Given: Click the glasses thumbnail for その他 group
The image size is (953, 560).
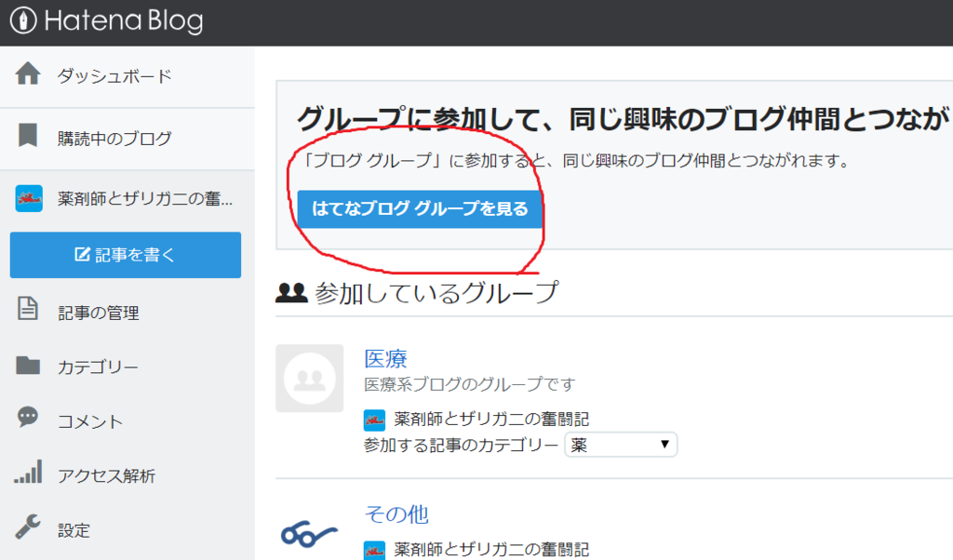Looking at the screenshot, I should click(x=309, y=534).
